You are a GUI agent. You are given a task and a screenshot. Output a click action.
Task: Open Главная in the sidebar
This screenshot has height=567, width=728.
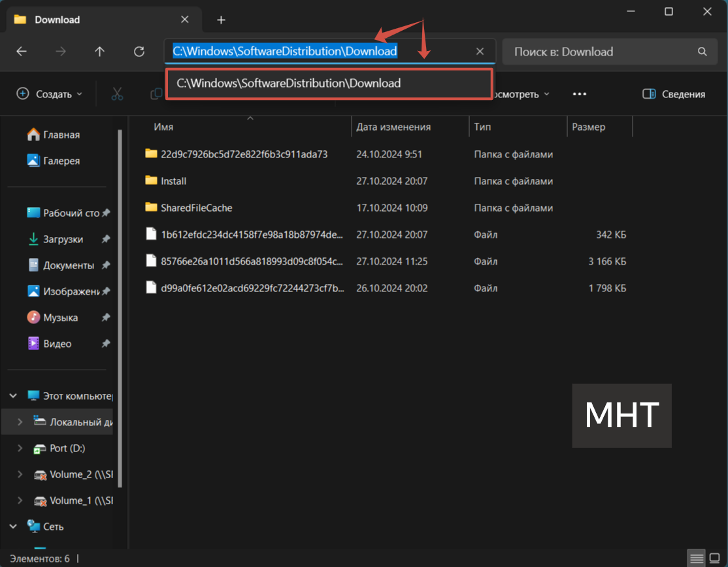point(60,135)
